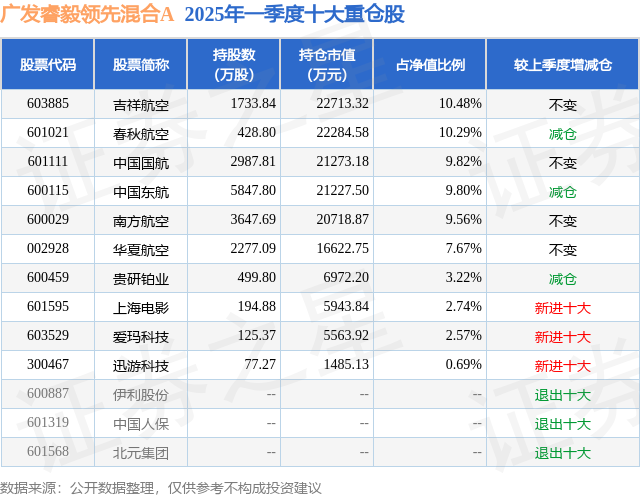Click the value 428.80
Viewport: 640px width, 497px height.
click(257, 133)
